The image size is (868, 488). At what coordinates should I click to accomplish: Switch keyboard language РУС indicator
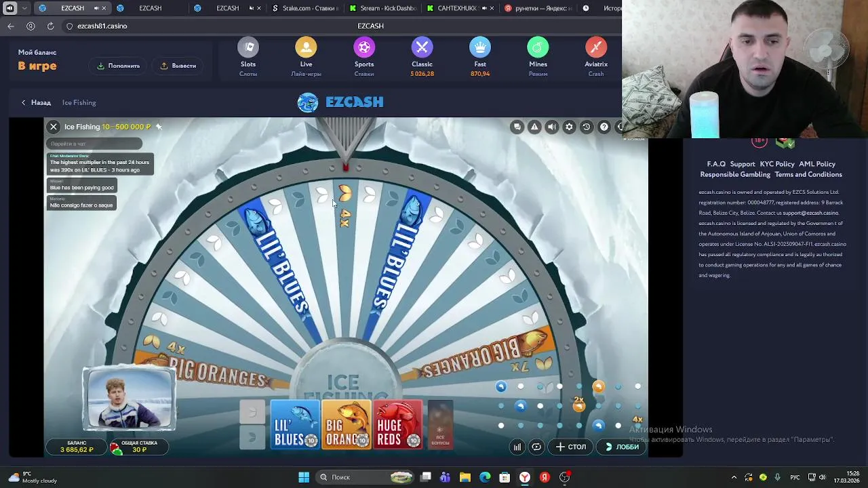point(795,477)
